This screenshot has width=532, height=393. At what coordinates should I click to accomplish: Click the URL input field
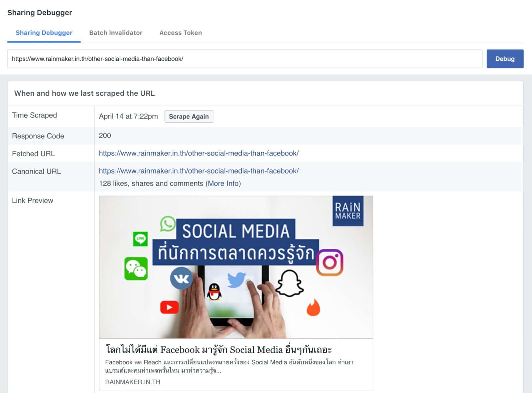click(x=245, y=59)
